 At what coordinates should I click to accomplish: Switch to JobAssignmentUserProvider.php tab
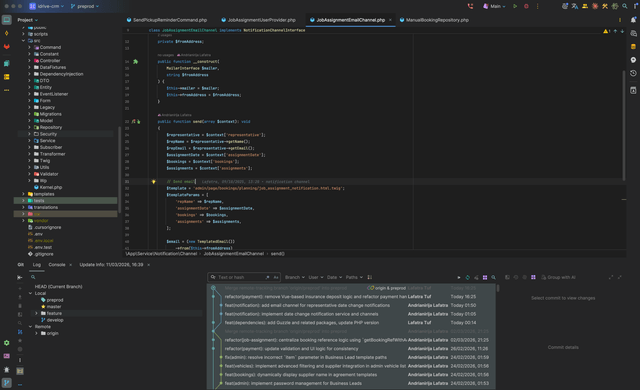click(x=258, y=20)
